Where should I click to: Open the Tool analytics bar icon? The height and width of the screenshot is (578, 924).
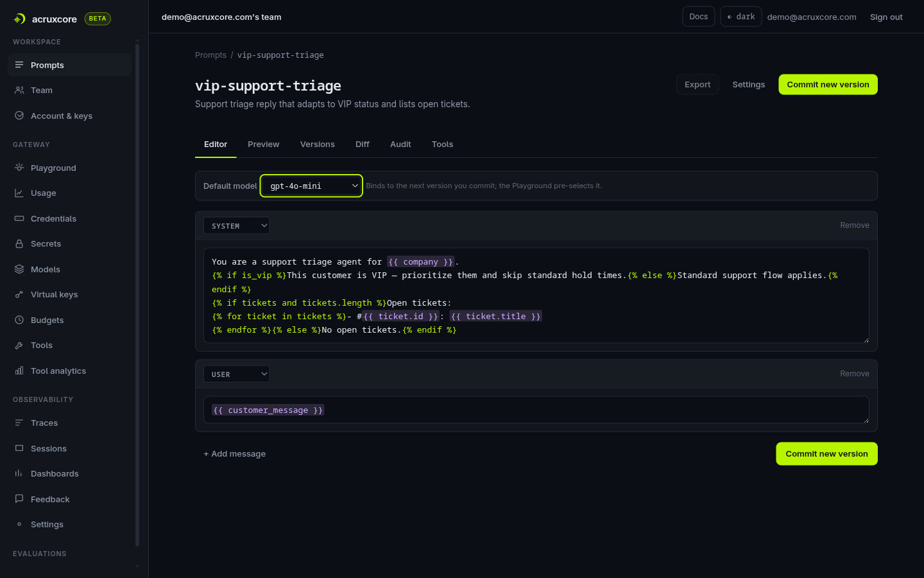(19, 371)
